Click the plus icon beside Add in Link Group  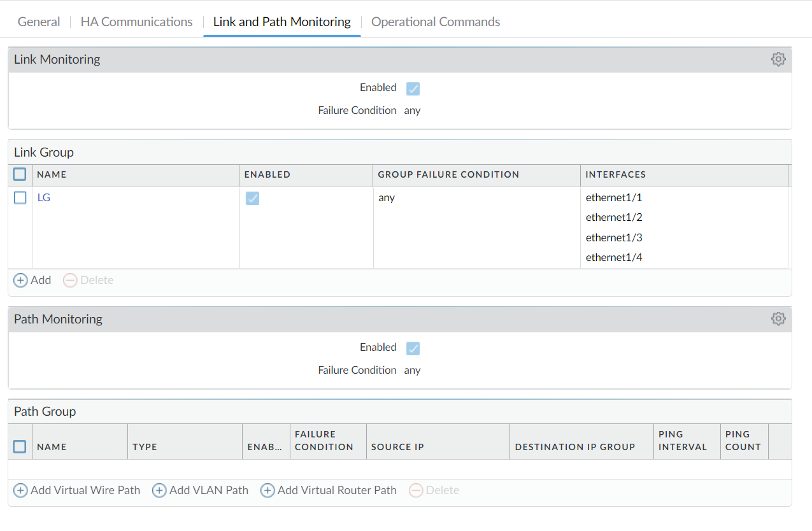[20, 280]
